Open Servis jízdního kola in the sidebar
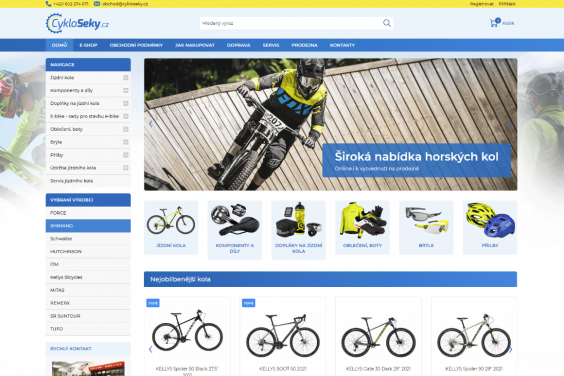The width and height of the screenshot is (564, 376). point(88,181)
